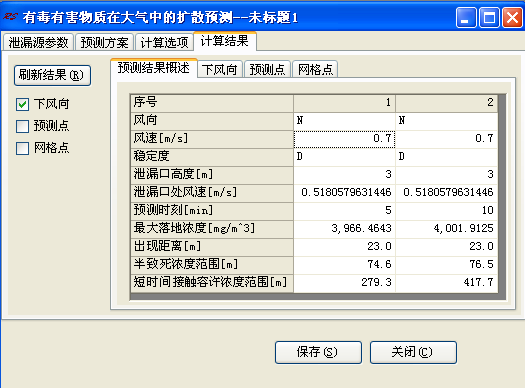Uncheck the 下风向 checkbox
525x388 pixels.
pyautogui.click(x=22, y=104)
